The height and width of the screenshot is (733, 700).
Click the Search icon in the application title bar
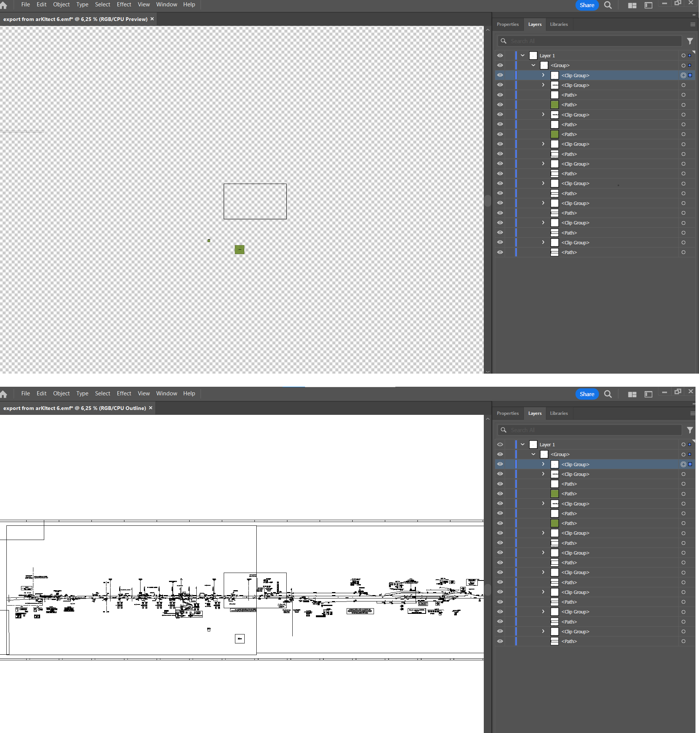click(x=608, y=5)
